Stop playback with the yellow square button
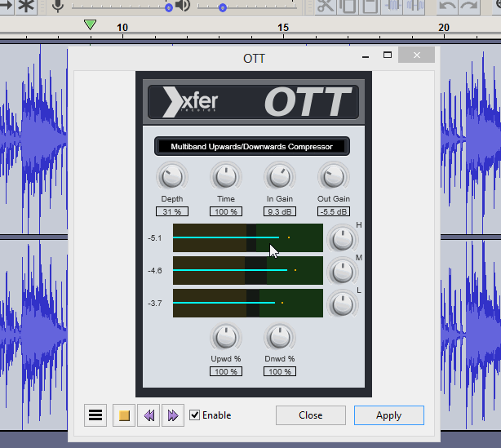Screen dimensions: 501x448 (124, 415)
